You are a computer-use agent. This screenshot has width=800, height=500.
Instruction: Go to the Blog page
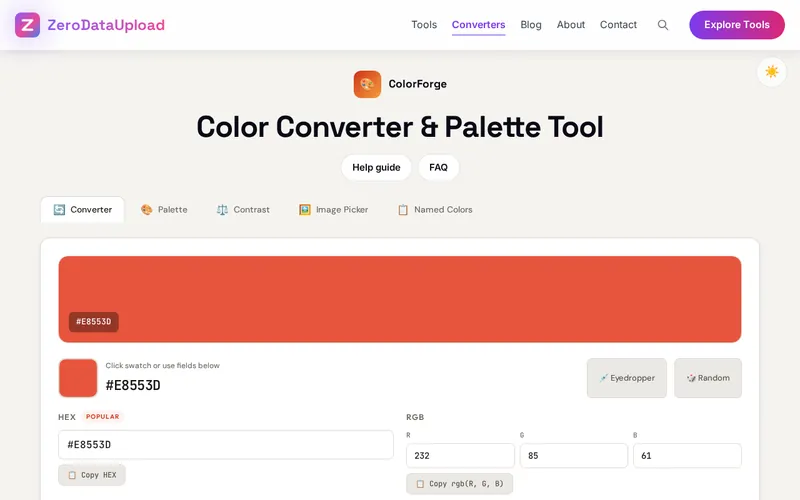531,24
